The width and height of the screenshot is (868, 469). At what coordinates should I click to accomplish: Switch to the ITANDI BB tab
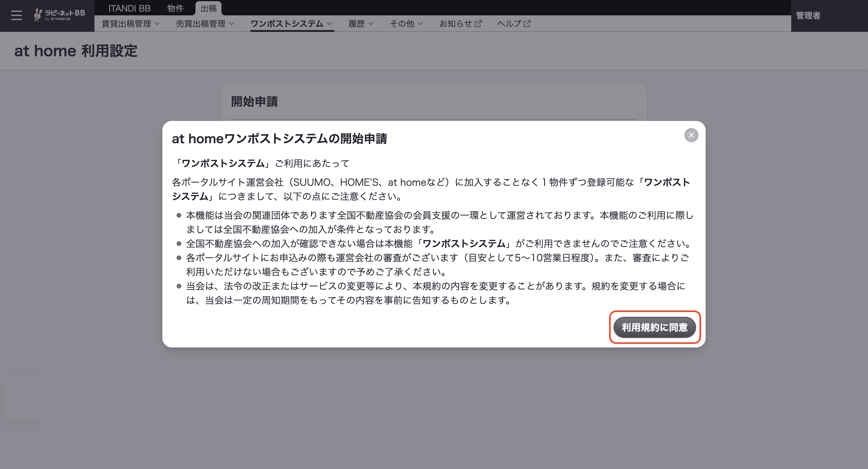click(129, 8)
